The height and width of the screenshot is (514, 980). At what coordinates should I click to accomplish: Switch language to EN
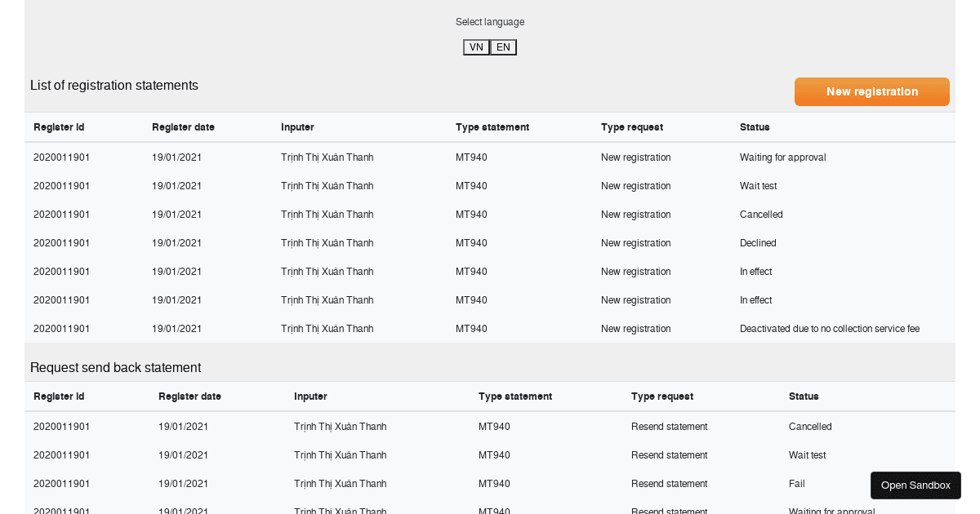coord(503,47)
